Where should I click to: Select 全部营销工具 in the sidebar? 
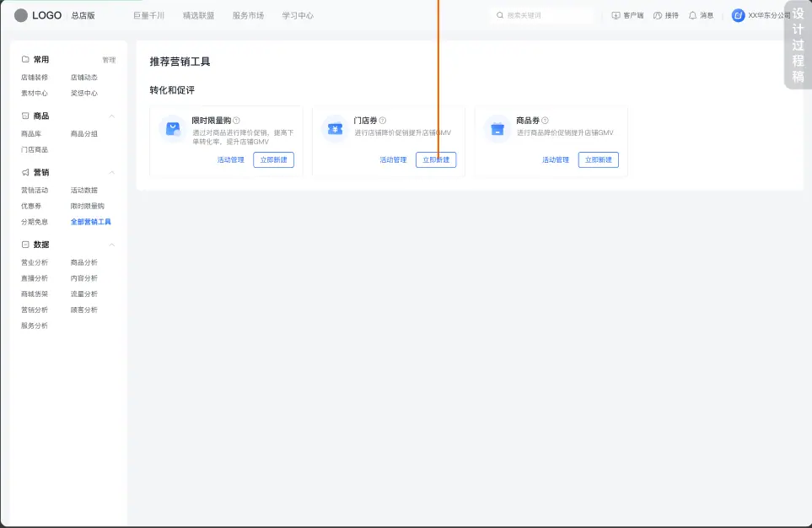[90, 222]
